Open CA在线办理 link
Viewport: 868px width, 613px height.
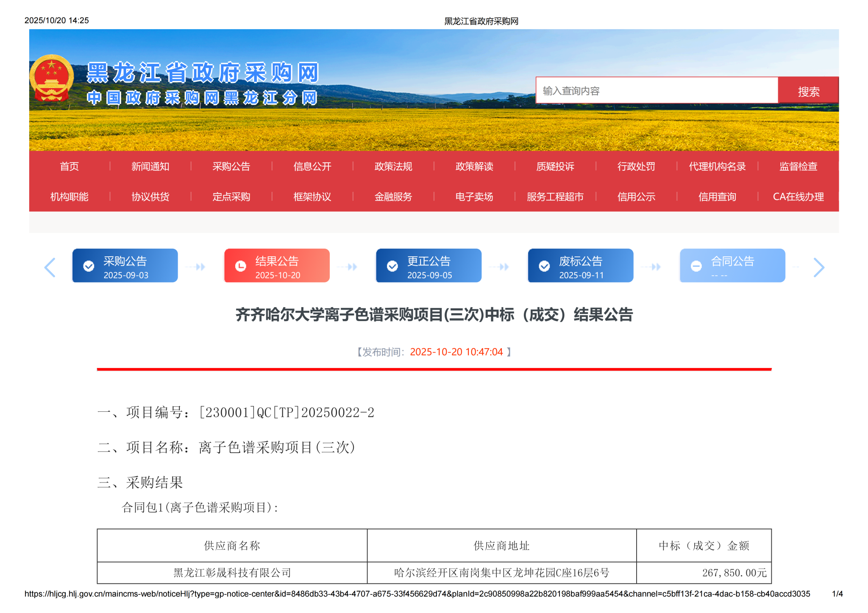[798, 197]
